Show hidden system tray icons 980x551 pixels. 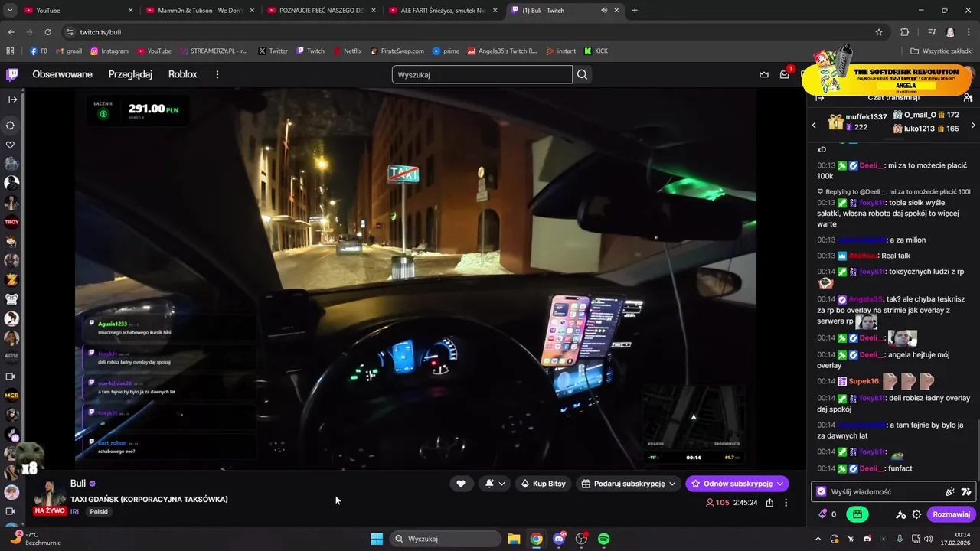pos(818,539)
